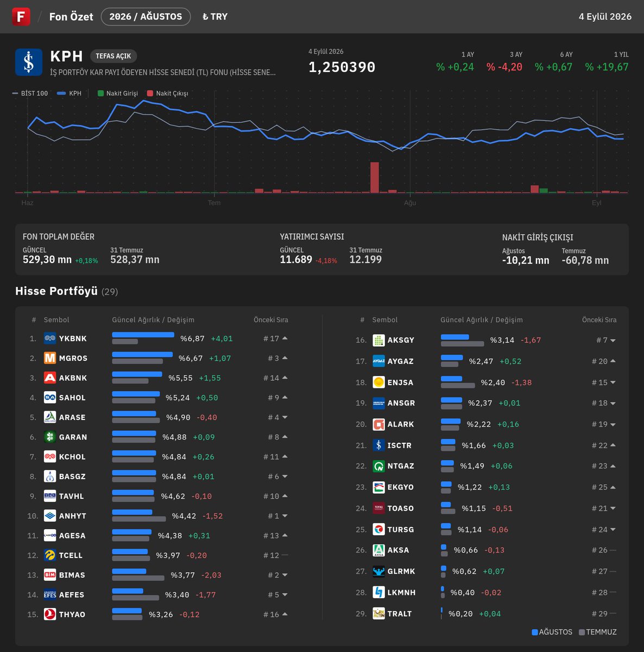Click the LKMNH stock logo
The width and height of the screenshot is (644, 652).
tap(378, 592)
